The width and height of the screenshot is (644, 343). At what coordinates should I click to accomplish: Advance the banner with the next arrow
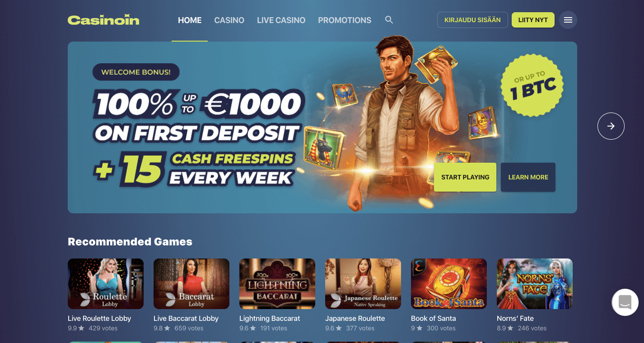pyautogui.click(x=611, y=126)
